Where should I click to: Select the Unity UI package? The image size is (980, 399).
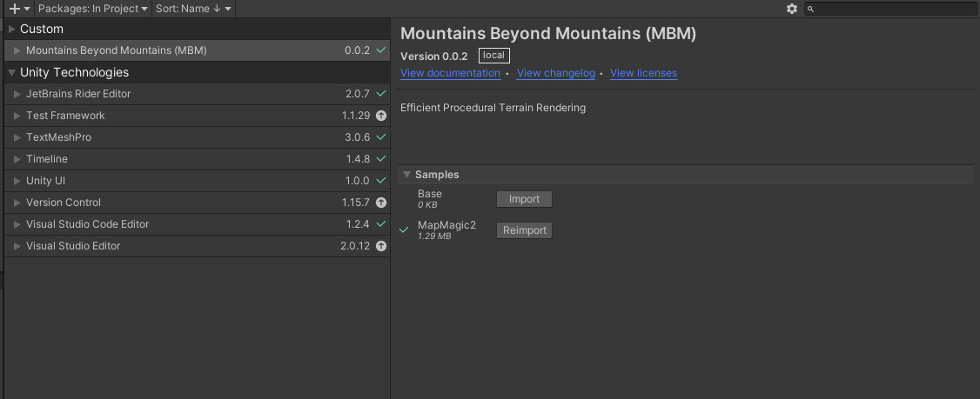(x=198, y=181)
